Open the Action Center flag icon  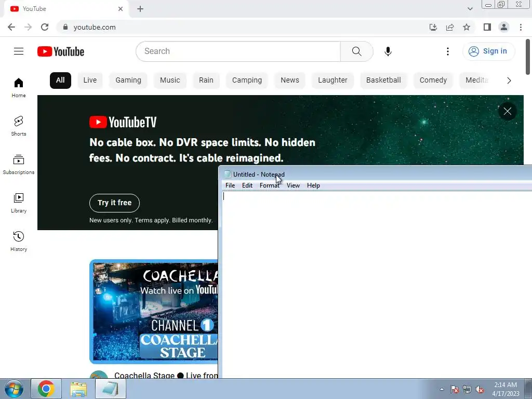(454, 390)
